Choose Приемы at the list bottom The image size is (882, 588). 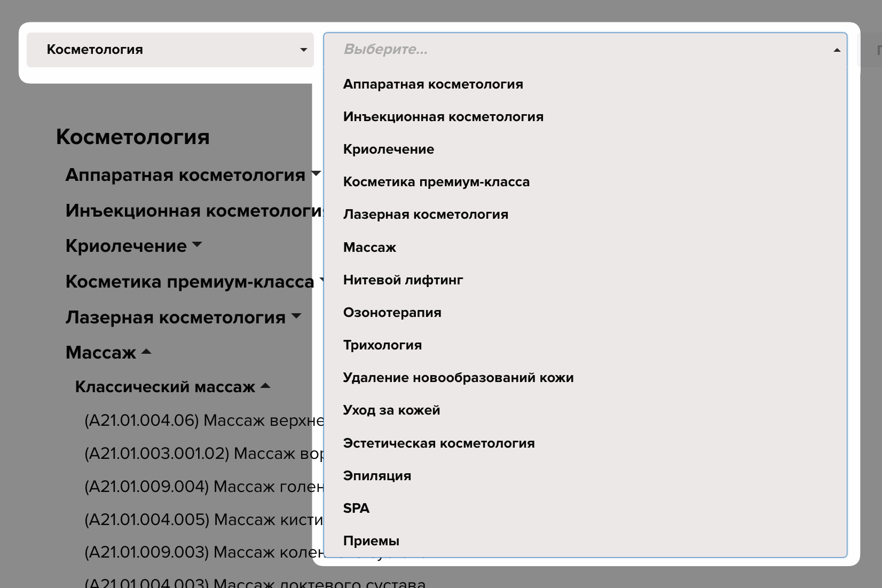coord(371,541)
